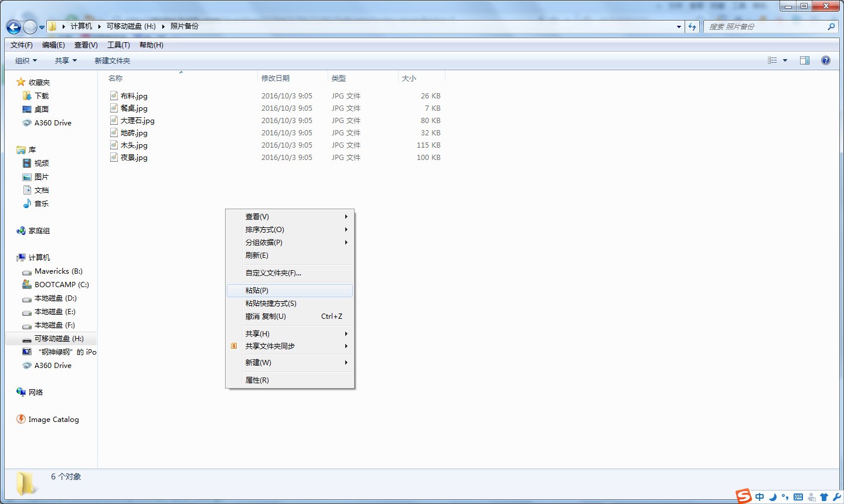Choose 粘贴(P) from the context menu
Screen dimensions: 844x504
click(x=290, y=290)
